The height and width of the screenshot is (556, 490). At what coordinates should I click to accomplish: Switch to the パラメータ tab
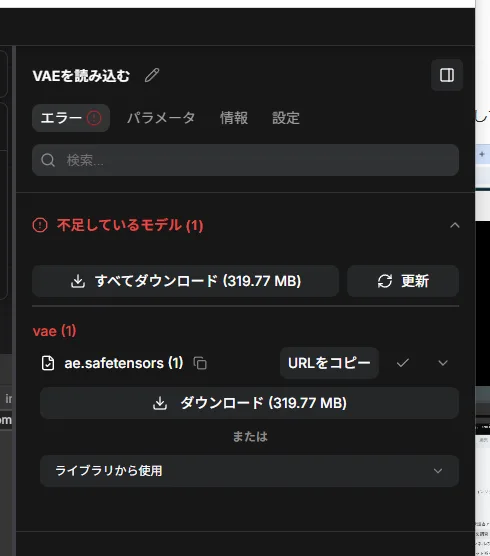161,118
